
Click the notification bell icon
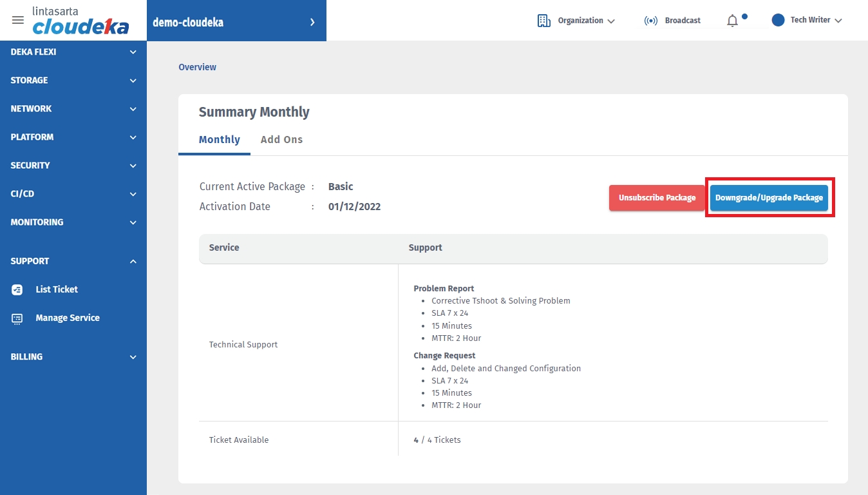(x=732, y=21)
